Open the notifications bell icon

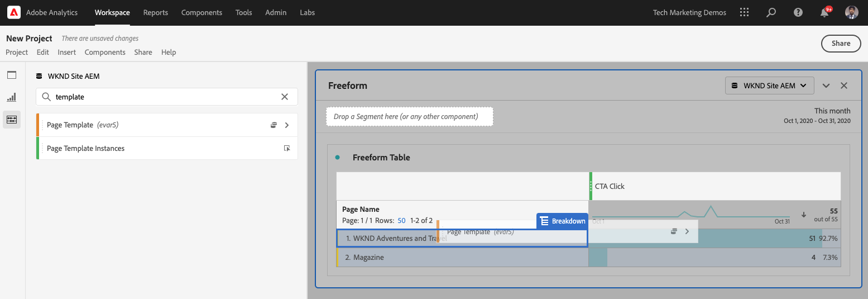point(824,12)
